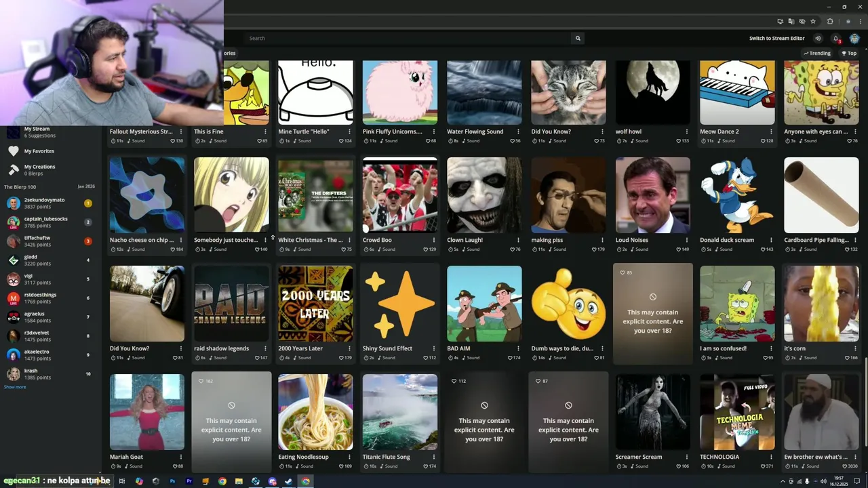Open three-dot menu for BAD AIM
Screen dimensions: 868x488
[518, 348]
